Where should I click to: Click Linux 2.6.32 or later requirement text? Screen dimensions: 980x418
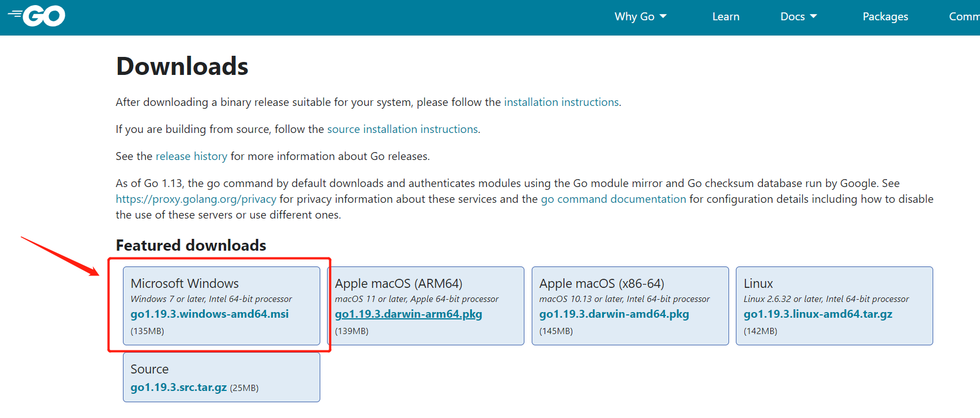click(826, 299)
